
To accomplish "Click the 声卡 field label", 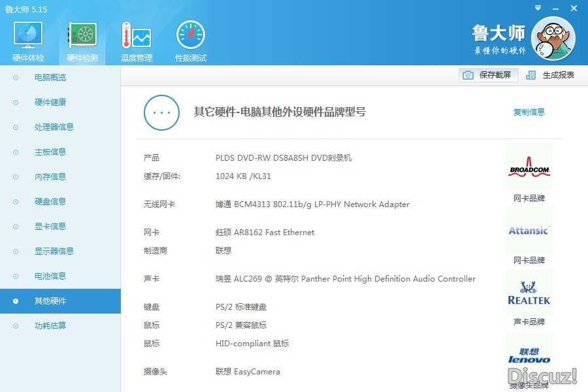I will pyautogui.click(x=151, y=279).
